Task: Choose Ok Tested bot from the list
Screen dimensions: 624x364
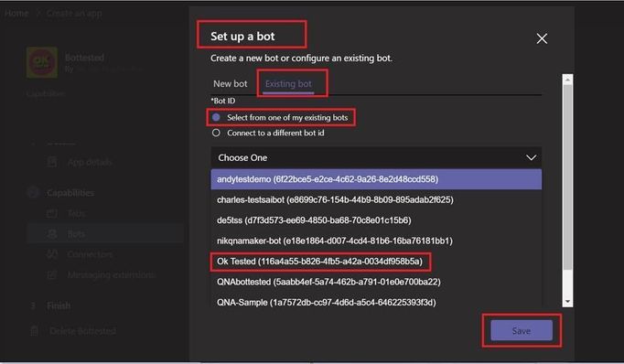Action: (x=376, y=262)
